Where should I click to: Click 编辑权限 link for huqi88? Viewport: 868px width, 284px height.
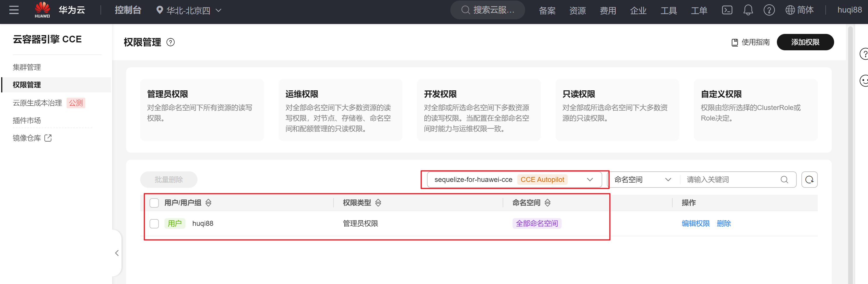point(695,224)
